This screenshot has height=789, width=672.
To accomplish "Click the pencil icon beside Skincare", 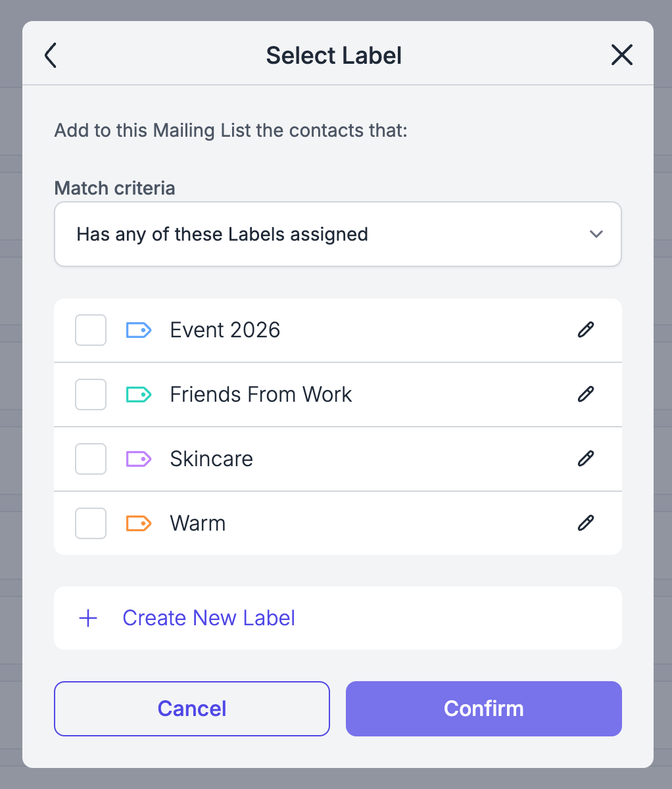I will click(585, 459).
